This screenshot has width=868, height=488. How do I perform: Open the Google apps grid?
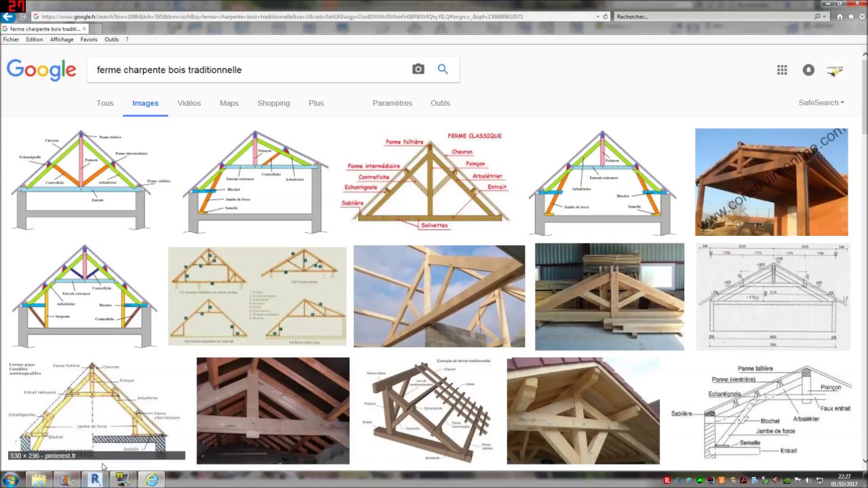(782, 70)
